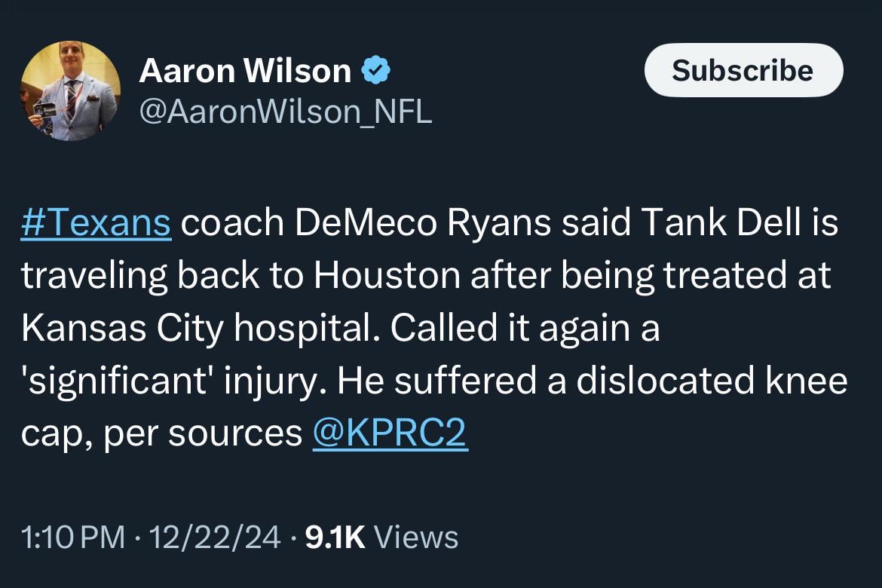This screenshot has height=588, width=882.
Task: Open the #Texans hashtag link
Action: (96, 222)
